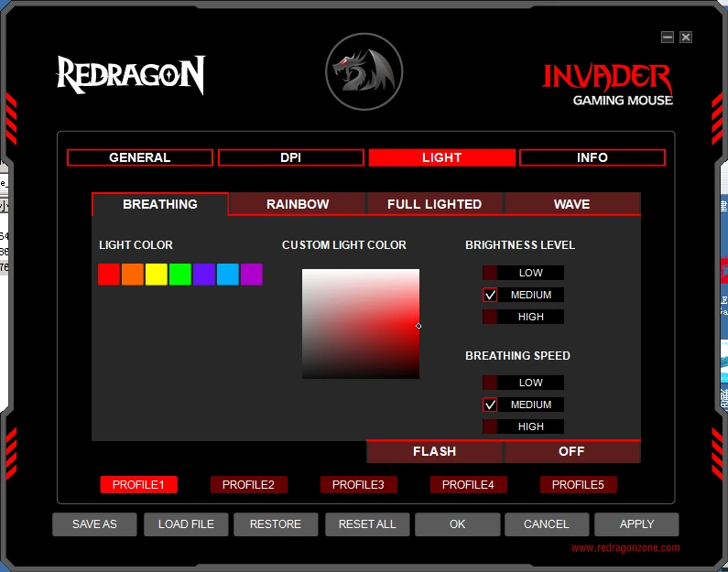Minimize the Redragon window
The image size is (728, 572).
(x=668, y=38)
